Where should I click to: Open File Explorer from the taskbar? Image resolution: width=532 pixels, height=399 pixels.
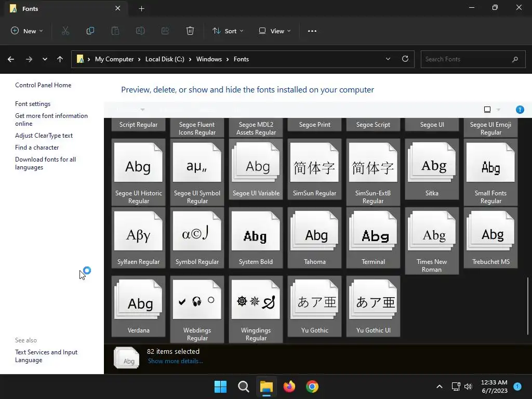[267, 387]
